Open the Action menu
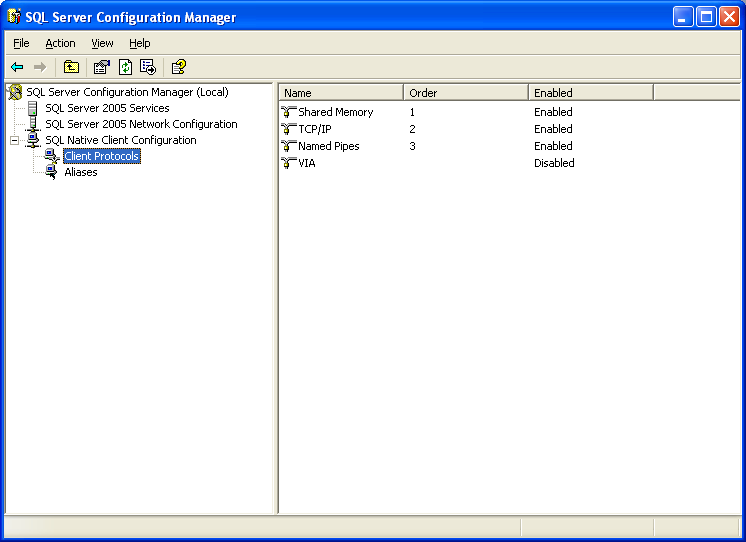The height and width of the screenshot is (542, 746). [x=60, y=43]
